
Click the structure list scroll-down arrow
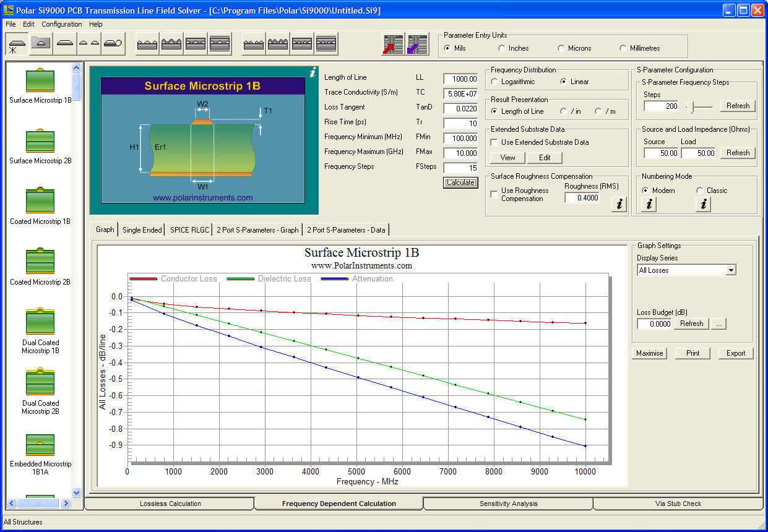(x=77, y=493)
